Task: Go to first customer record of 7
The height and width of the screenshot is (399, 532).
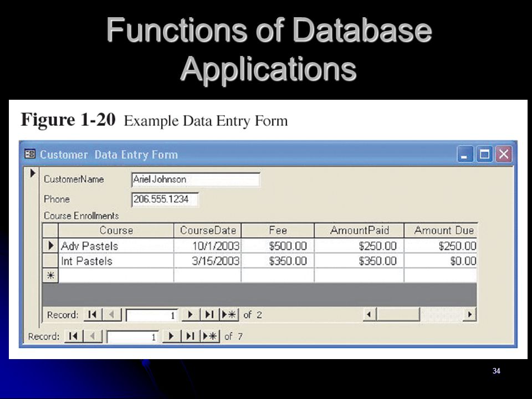Action: [x=73, y=336]
